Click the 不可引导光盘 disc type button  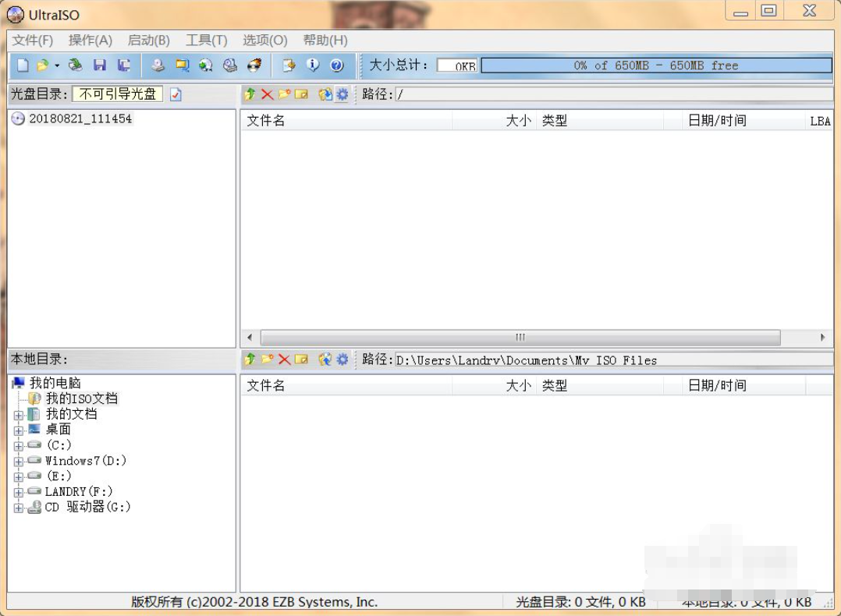coord(118,94)
